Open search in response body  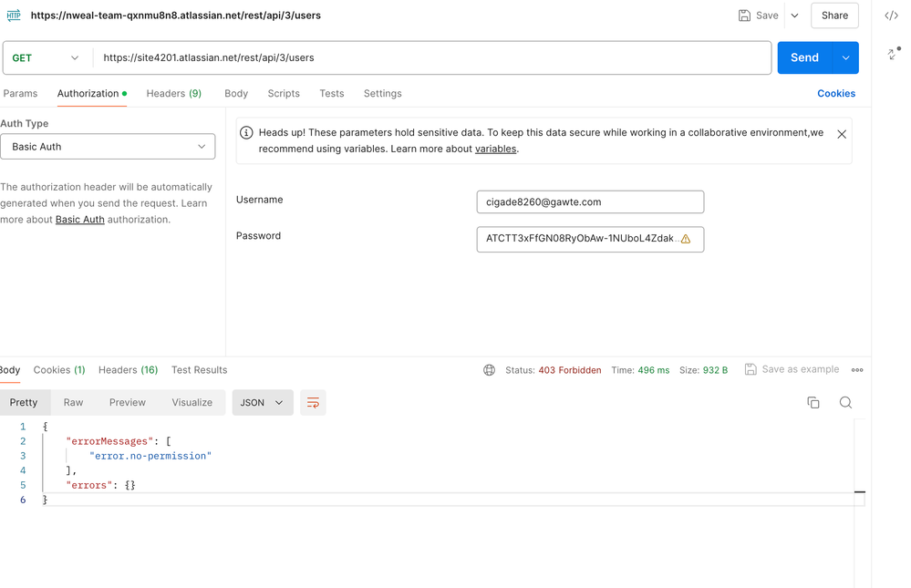[845, 402]
